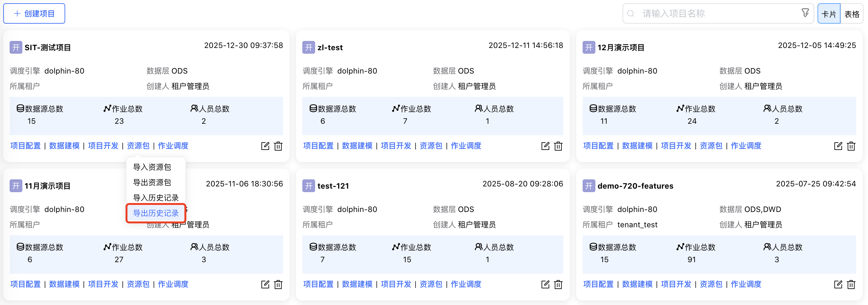The height and width of the screenshot is (305, 868).
Task: Expand 资源包 dropdown on SIT-测试项目 card
Action: click(138, 145)
